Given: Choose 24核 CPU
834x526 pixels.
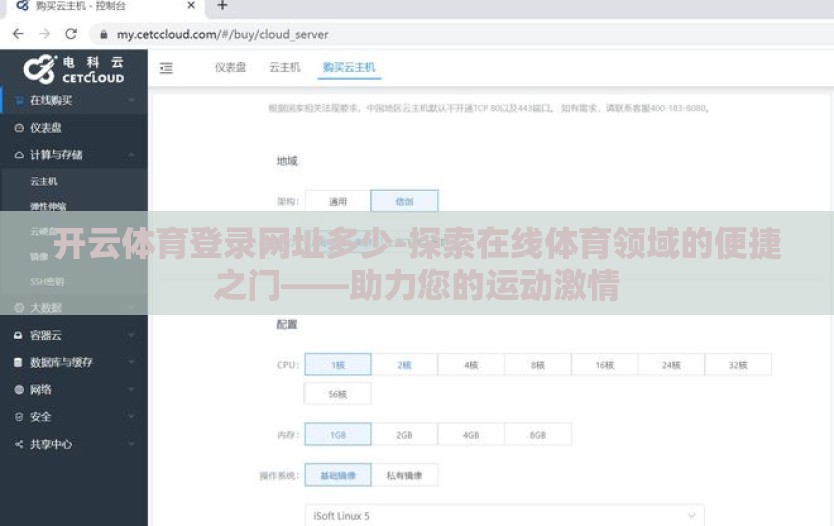Looking at the screenshot, I should click(671, 365).
